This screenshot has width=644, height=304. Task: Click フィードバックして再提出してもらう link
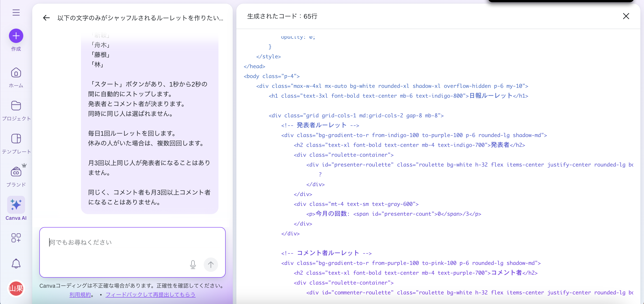(x=150, y=295)
